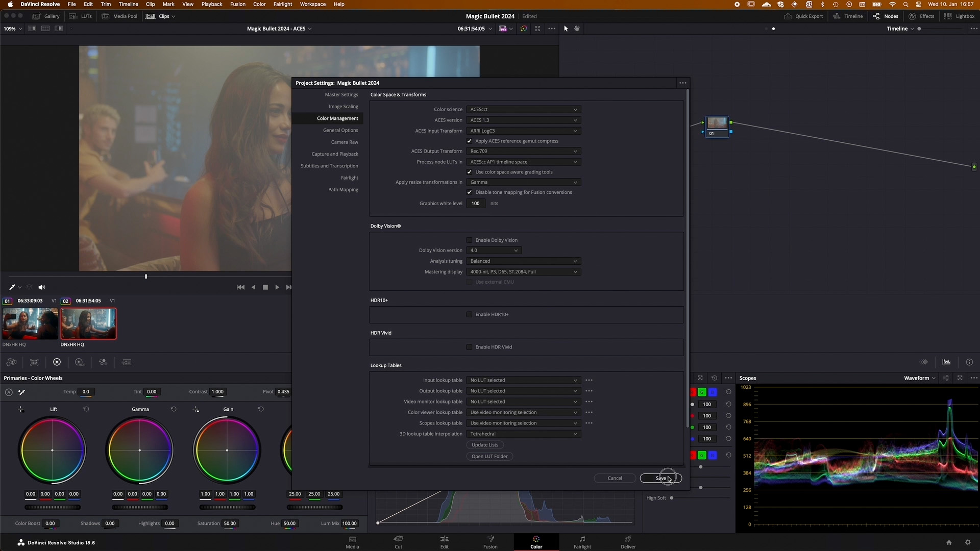
Task: Skip to the first frame
Action: (240, 287)
